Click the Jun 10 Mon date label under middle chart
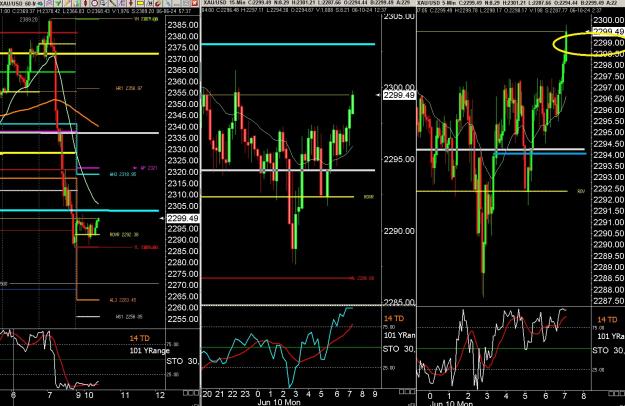The image size is (625, 406). pos(279,402)
